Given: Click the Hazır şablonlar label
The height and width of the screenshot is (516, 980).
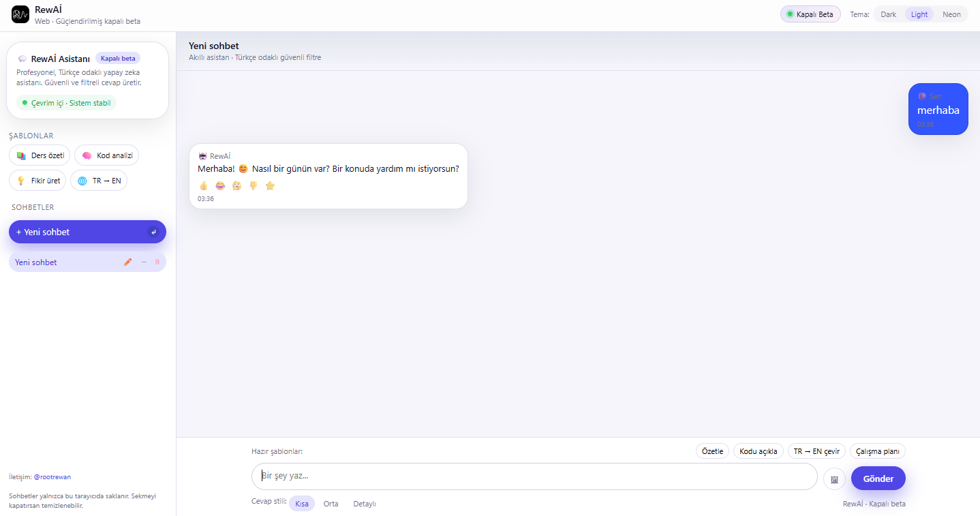Looking at the screenshot, I should click(x=277, y=451).
